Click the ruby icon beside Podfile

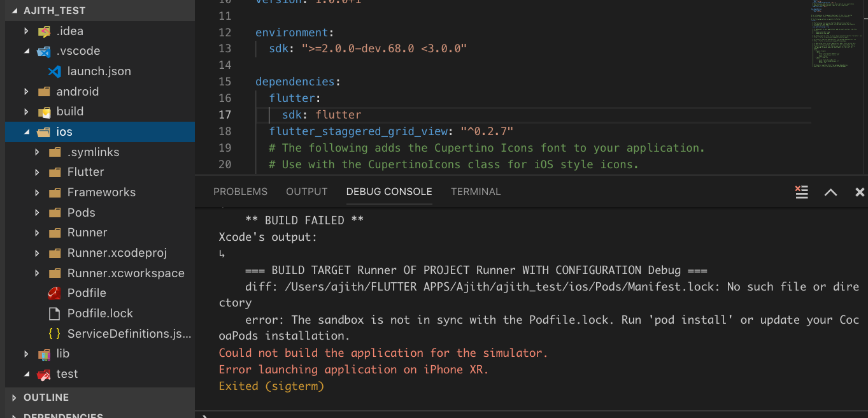(55, 293)
